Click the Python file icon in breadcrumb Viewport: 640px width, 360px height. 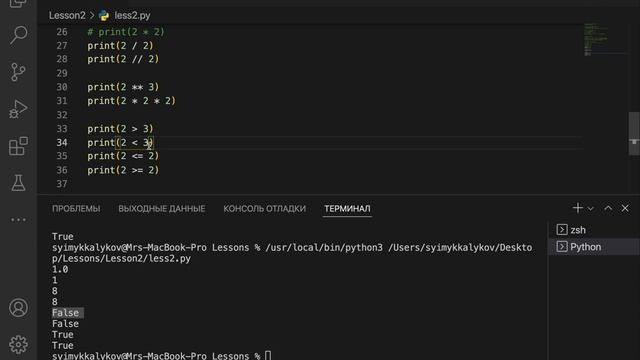pos(104,16)
